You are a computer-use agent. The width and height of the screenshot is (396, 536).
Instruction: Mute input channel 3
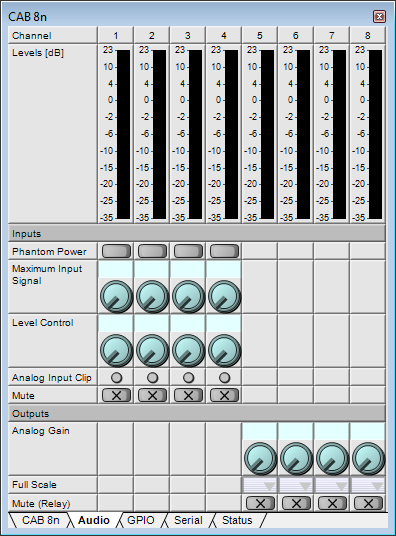coord(188,395)
